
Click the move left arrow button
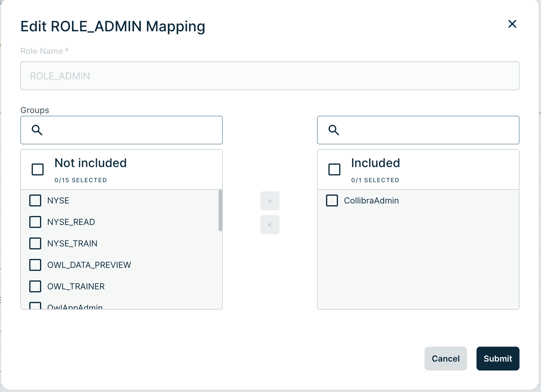[270, 225]
